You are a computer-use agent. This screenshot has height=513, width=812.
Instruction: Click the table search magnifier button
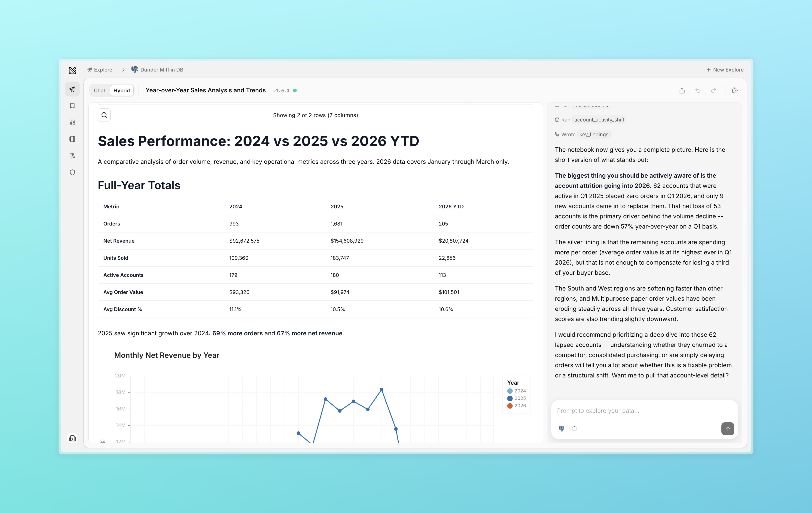[104, 115]
